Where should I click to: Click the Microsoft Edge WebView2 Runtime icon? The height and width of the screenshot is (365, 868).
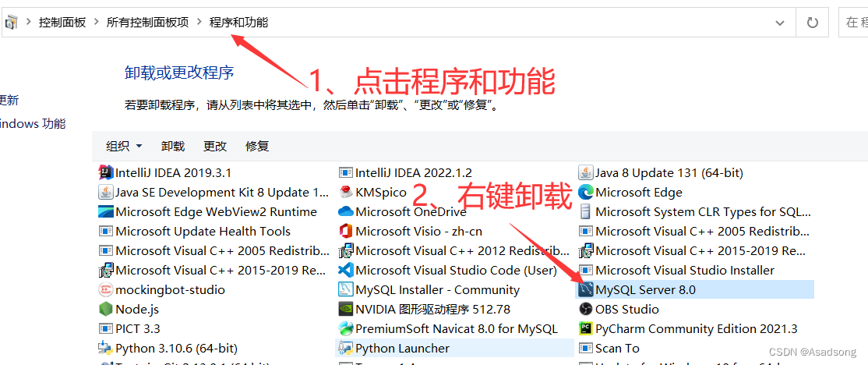pyautogui.click(x=106, y=211)
